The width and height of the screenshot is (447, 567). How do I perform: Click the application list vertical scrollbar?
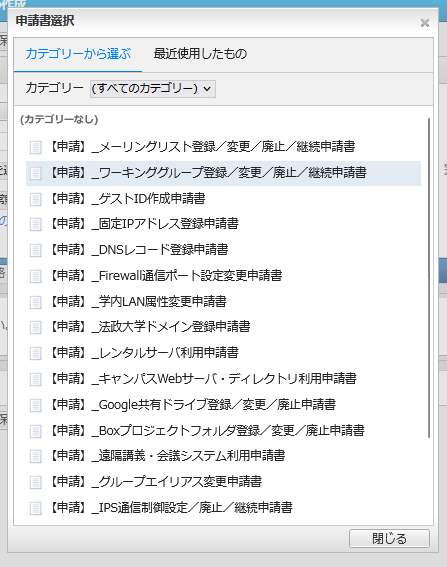(429, 278)
